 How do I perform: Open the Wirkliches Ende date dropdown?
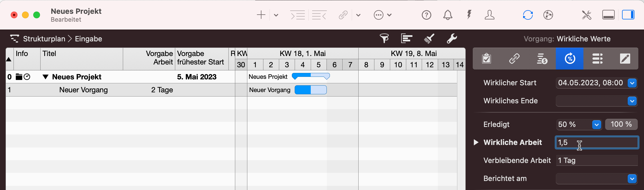coord(632,101)
